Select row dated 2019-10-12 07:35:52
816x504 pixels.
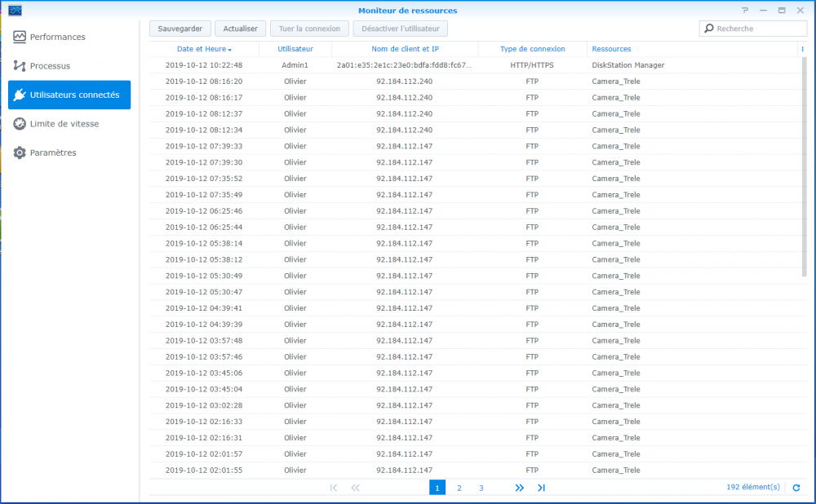coord(475,179)
